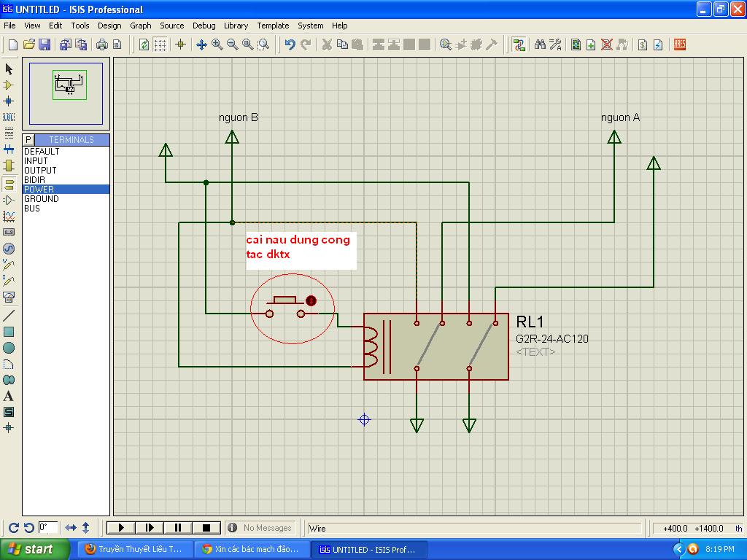Click the Wire Label mode icon
747x560 pixels.
(9, 117)
